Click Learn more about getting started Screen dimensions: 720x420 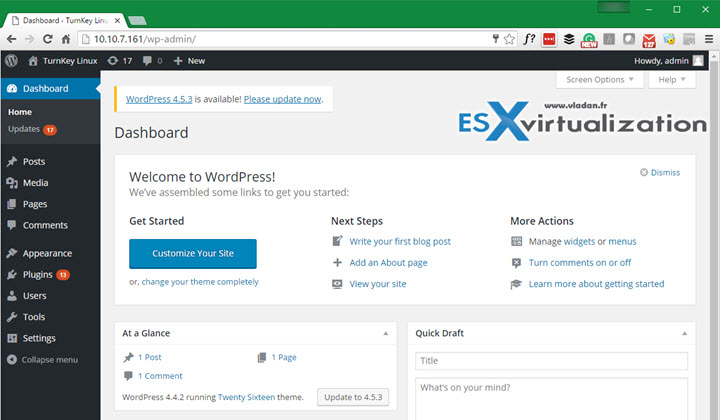(x=596, y=284)
